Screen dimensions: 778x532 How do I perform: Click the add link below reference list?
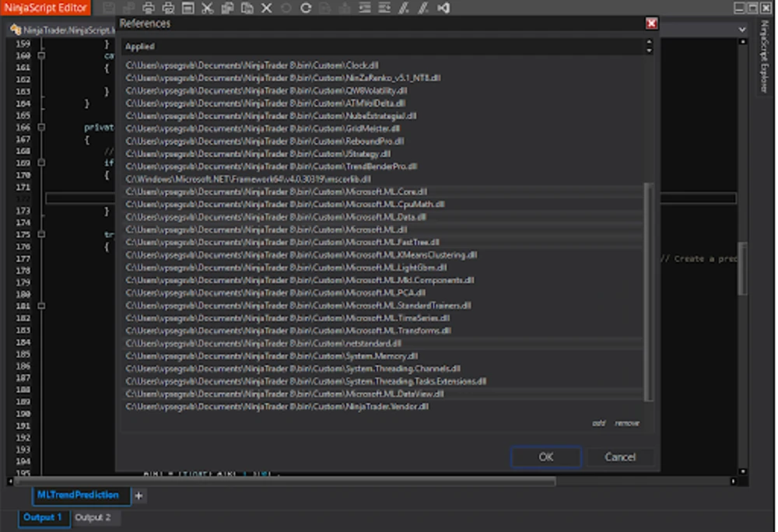tap(599, 423)
